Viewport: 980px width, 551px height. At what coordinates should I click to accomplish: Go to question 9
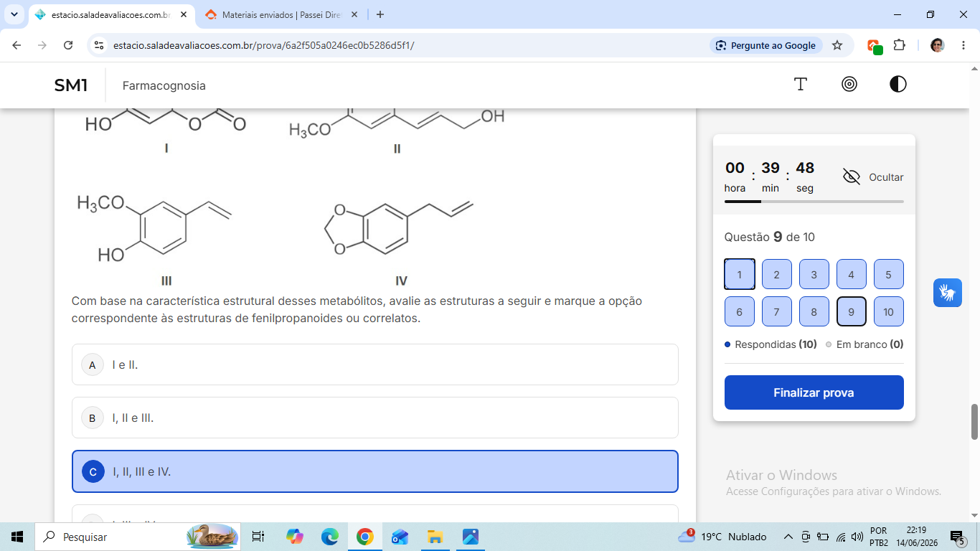pos(852,311)
